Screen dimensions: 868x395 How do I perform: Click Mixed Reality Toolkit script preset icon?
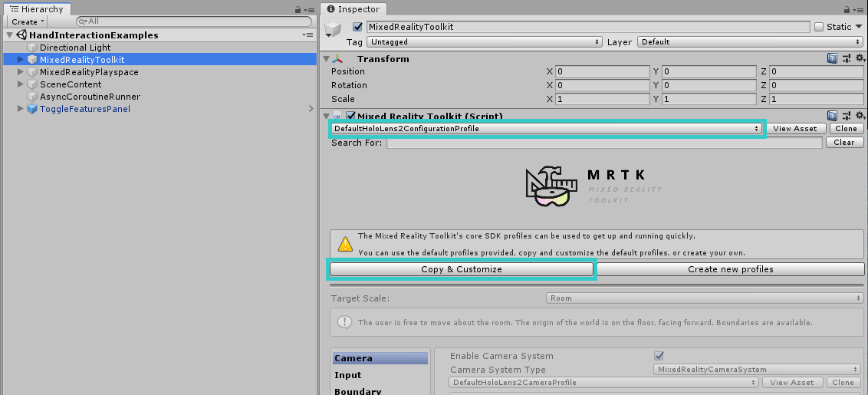[x=846, y=115]
